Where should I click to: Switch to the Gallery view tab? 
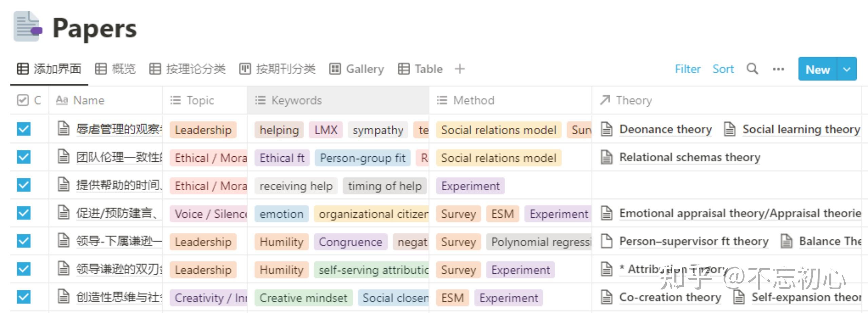pyautogui.click(x=357, y=69)
